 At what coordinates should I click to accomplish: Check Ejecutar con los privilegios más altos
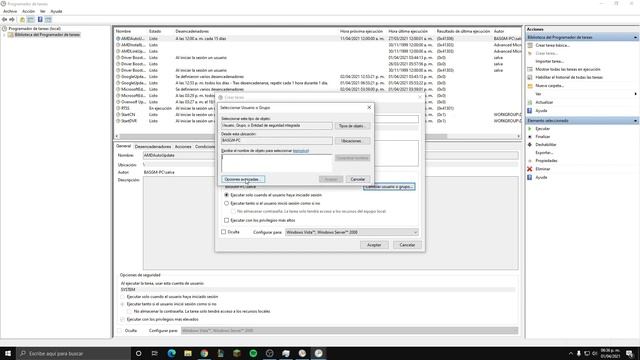click(x=227, y=220)
